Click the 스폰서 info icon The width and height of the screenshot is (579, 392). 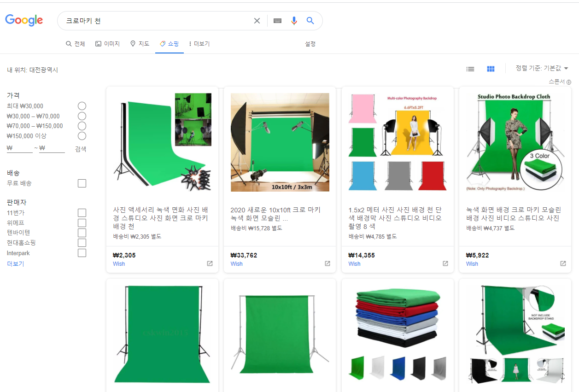569,82
